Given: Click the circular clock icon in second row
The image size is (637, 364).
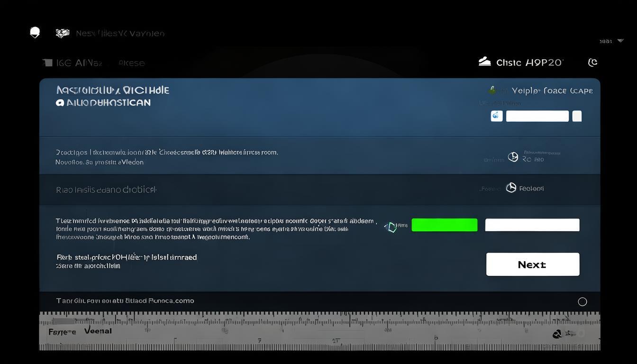Looking at the screenshot, I should click(513, 157).
